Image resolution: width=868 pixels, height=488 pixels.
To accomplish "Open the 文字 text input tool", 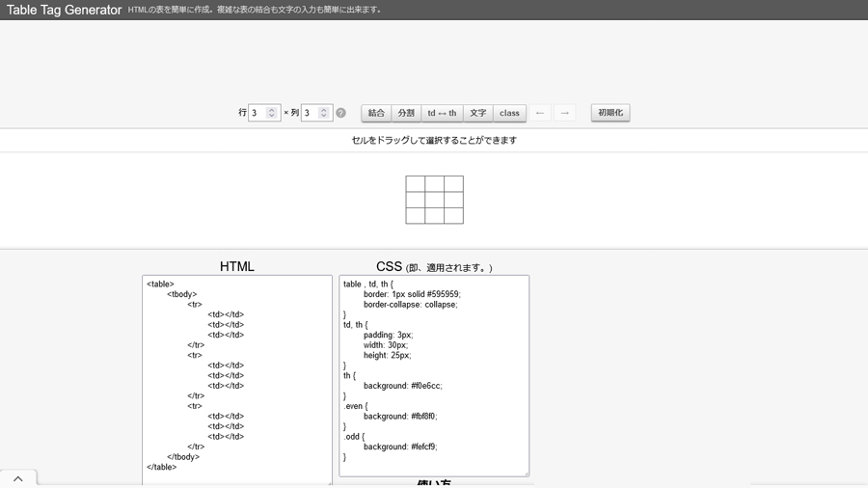I will pyautogui.click(x=478, y=113).
